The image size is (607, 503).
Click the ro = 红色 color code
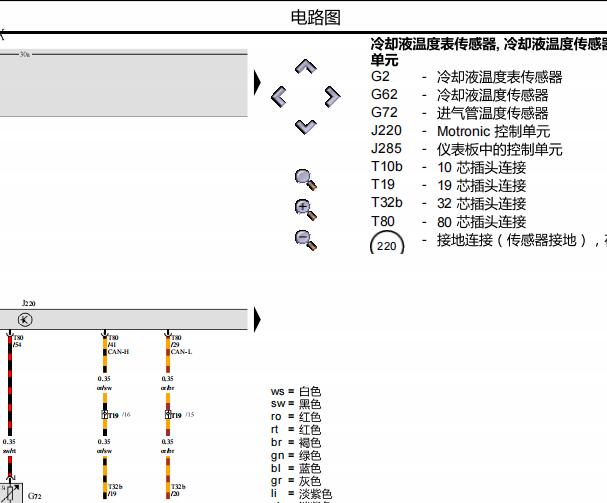pyautogui.click(x=296, y=417)
